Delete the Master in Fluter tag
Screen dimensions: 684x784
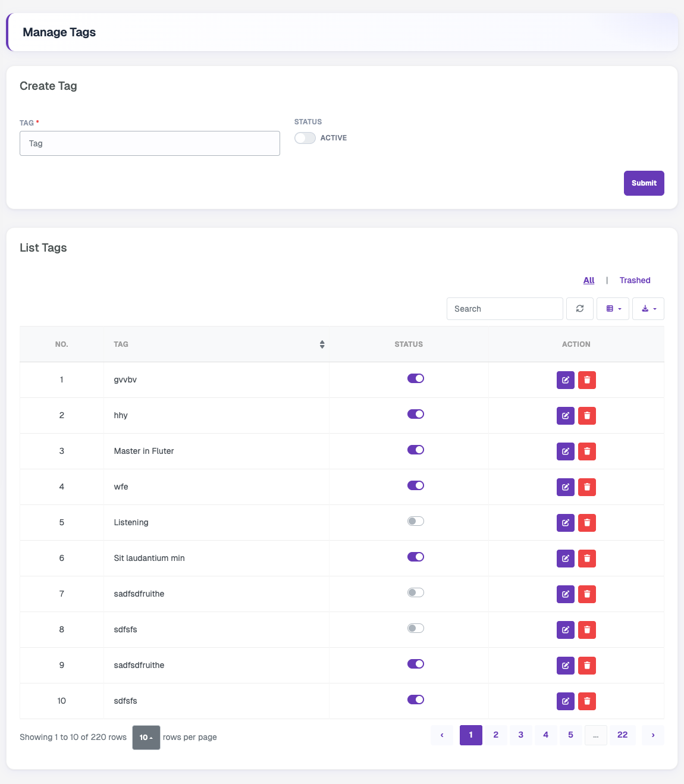point(587,451)
